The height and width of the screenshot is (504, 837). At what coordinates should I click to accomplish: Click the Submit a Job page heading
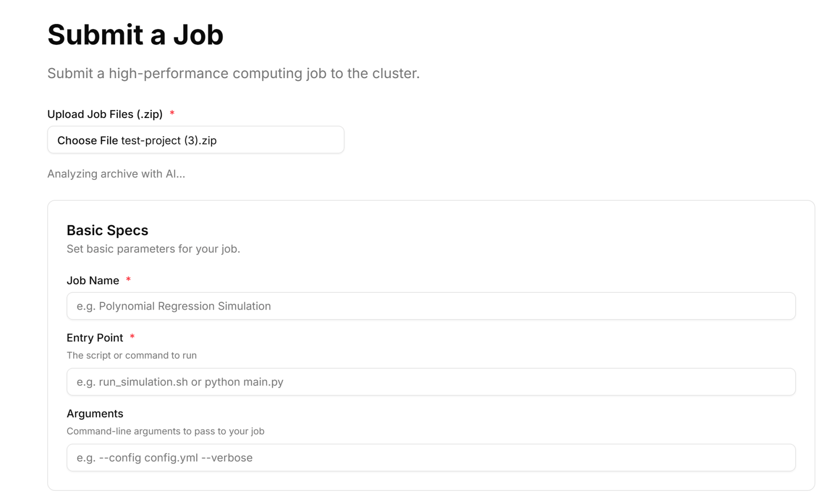coord(135,35)
